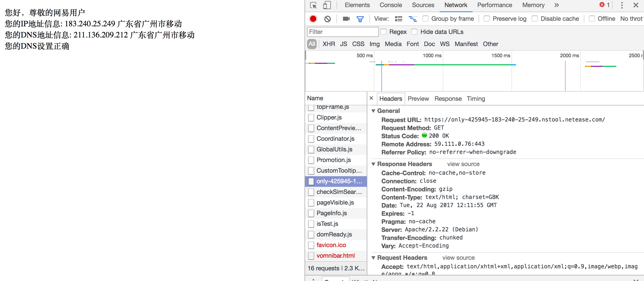The width and height of the screenshot is (644, 281).
Task: Show more DevTools tabs chevron
Action: pyautogui.click(x=556, y=5)
